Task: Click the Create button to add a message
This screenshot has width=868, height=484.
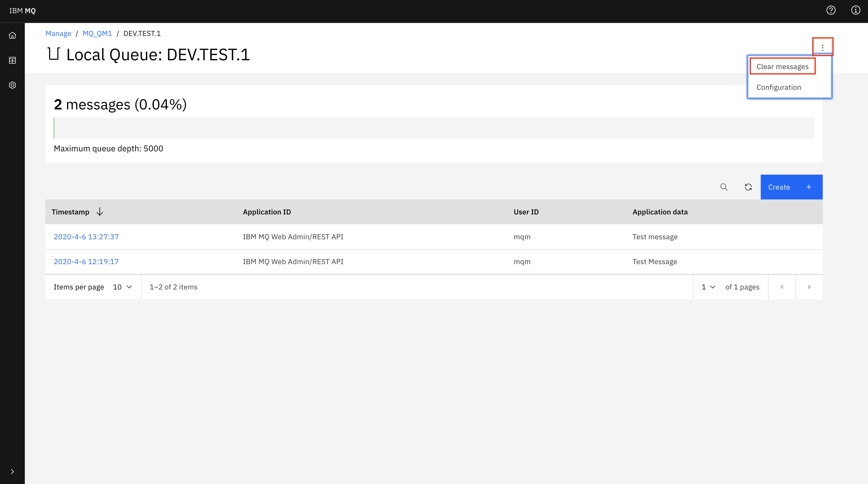Action: pos(791,187)
